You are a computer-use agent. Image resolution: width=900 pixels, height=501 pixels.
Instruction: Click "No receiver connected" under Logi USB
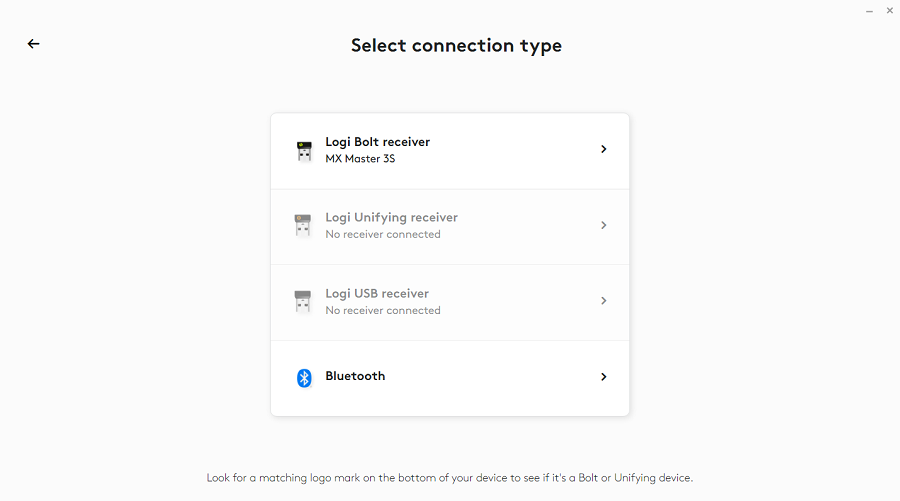click(x=382, y=311)
